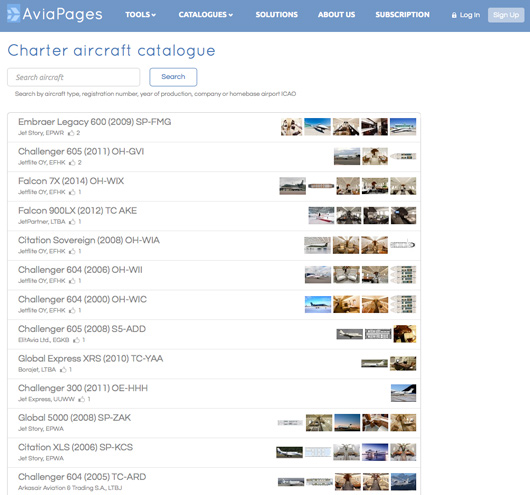Click thumbs-up icon for Challenger 604 OH-WII
Viewport: 530px width, 495px height.
pyautogui.click(x=72, y=281)
